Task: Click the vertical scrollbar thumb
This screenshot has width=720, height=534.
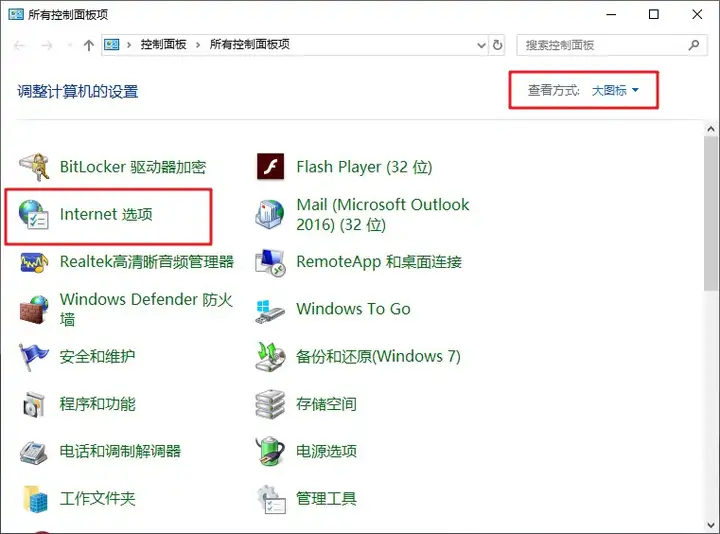Action: coord(711,214)
